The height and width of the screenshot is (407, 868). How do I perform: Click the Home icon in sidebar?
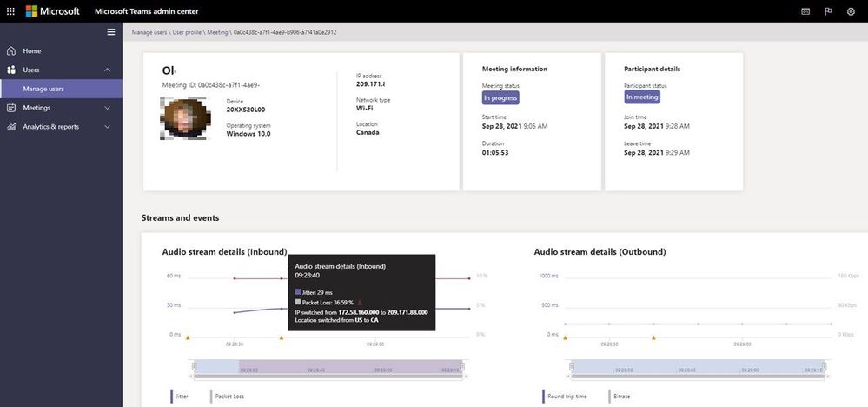11,51
